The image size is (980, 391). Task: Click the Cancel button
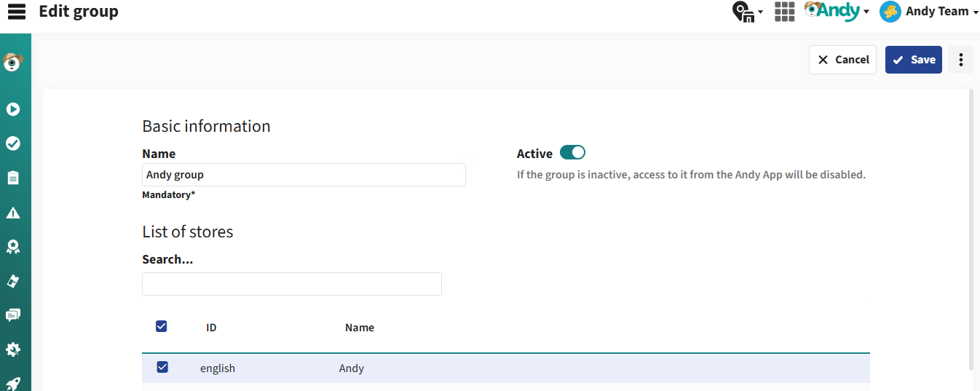842,60
